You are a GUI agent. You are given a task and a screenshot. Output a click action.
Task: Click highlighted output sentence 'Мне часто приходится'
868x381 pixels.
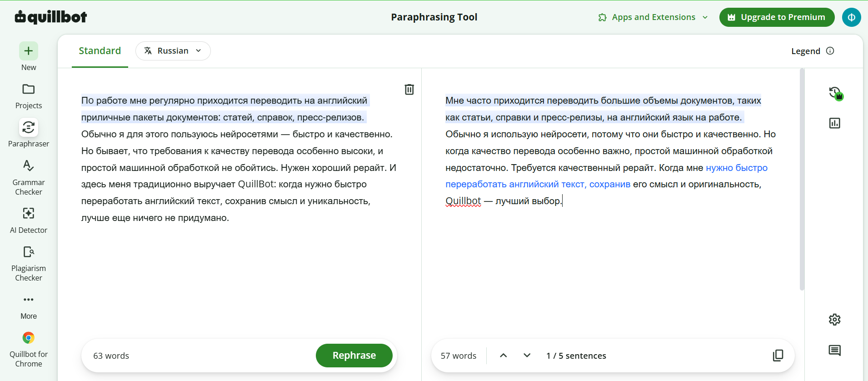[x=495, y=100]
